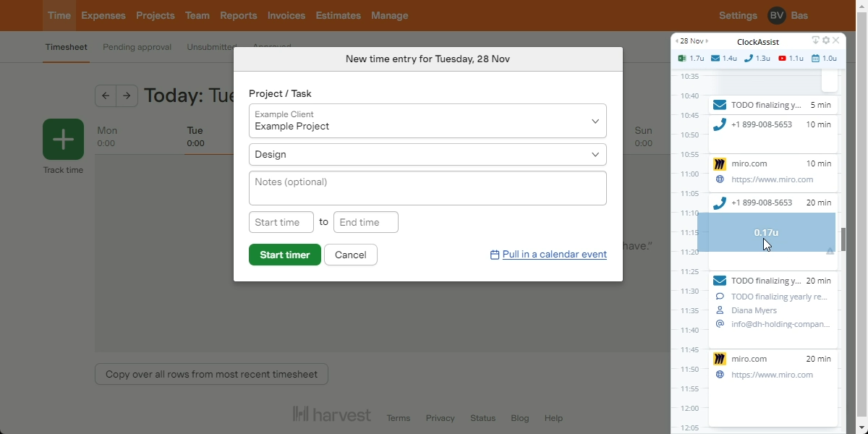Expand the Example Project dropdown
This screenshot has width=868, height=434.
click(427, 121)
